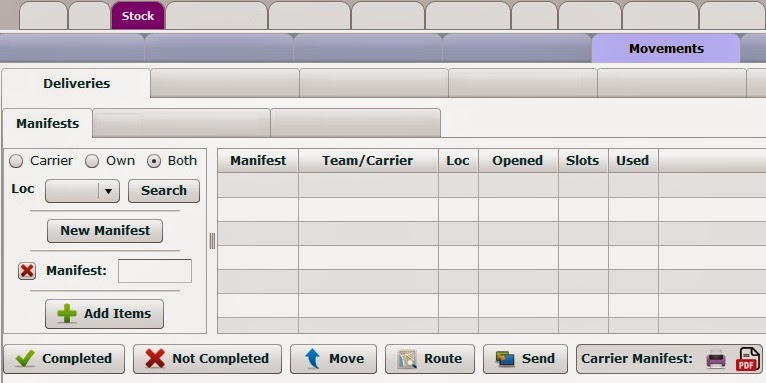Click the Search button
This screenshot has height=383, width=766.
pyautogui.click(x=164, y=191)
